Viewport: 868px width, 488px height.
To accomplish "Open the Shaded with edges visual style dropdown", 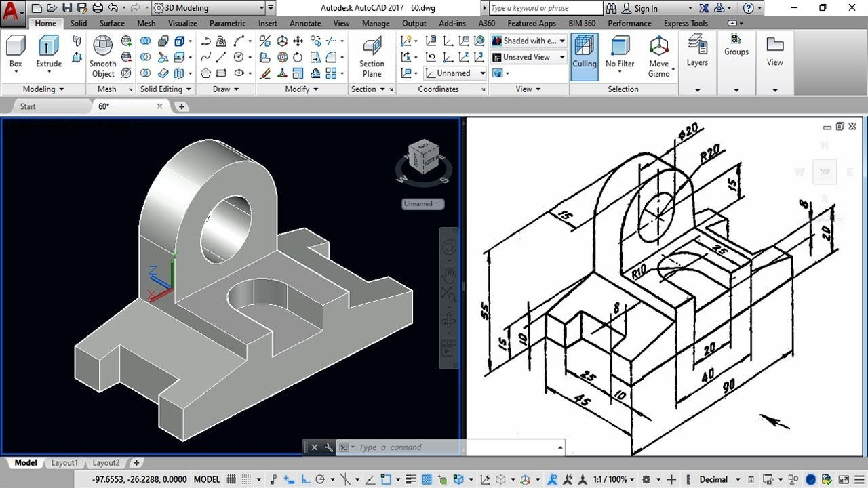I will click(x=528, y=41).
